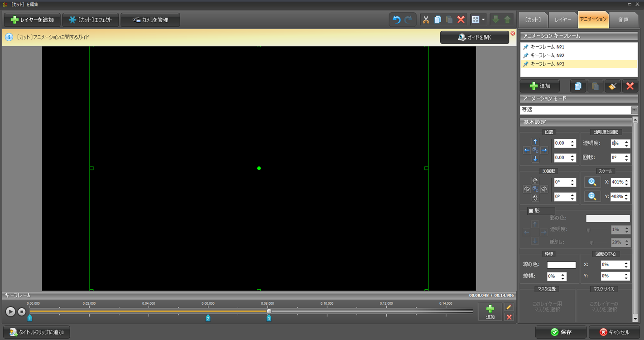The image size is (644, 340).
Task: Click the red X delete icon in toolbar
Action: (x=461, y=20)
